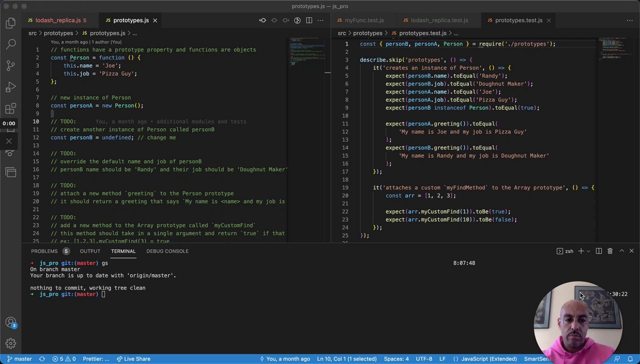Click the split editor right icon

point(309,20)
